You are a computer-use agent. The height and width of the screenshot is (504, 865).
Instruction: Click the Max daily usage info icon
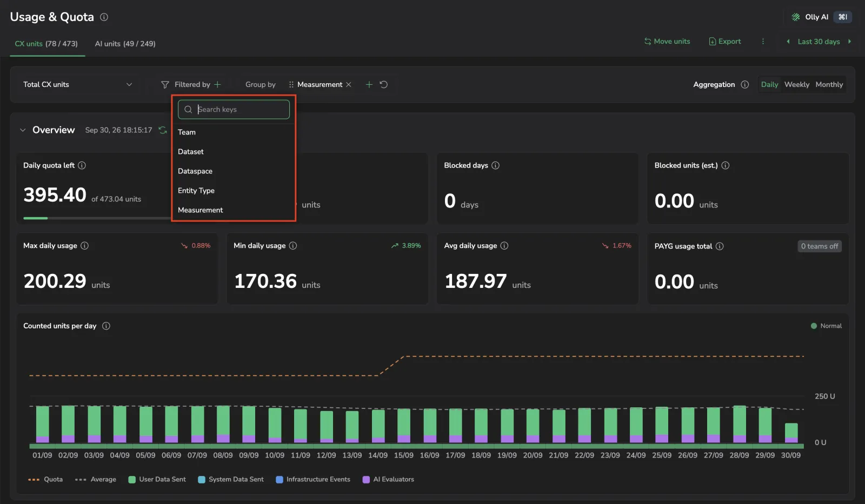click(x=85, y=246)
